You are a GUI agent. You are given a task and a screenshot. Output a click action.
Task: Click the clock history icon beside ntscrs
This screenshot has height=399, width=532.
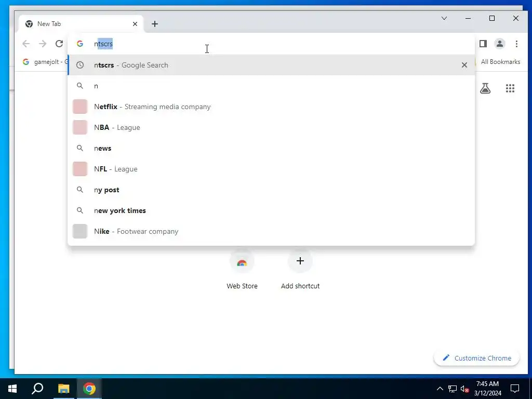point(80,65)
